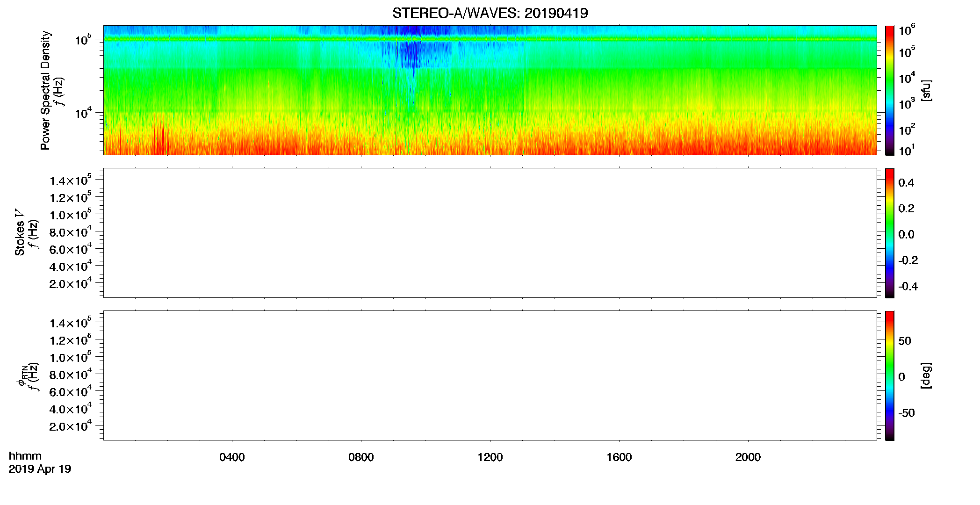Select the -50 label on degrees colorbar

(x=907, y=413)
